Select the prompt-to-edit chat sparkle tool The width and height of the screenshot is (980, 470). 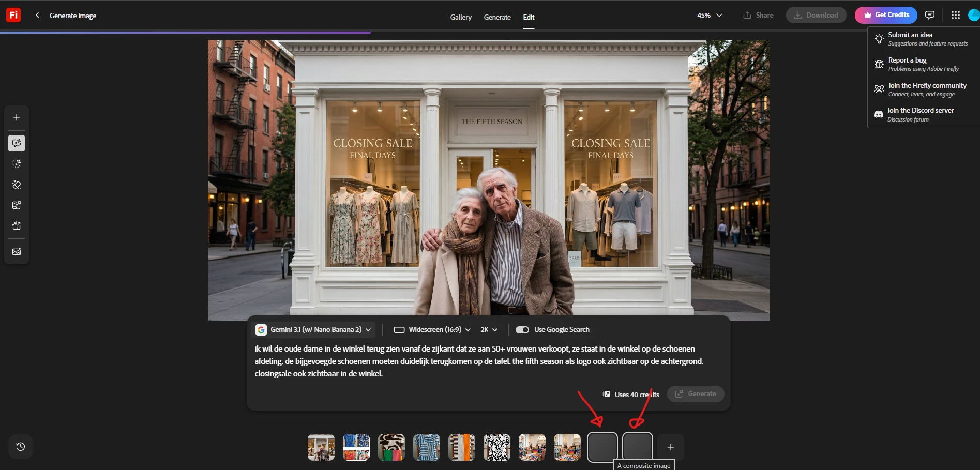coord(17,143)
